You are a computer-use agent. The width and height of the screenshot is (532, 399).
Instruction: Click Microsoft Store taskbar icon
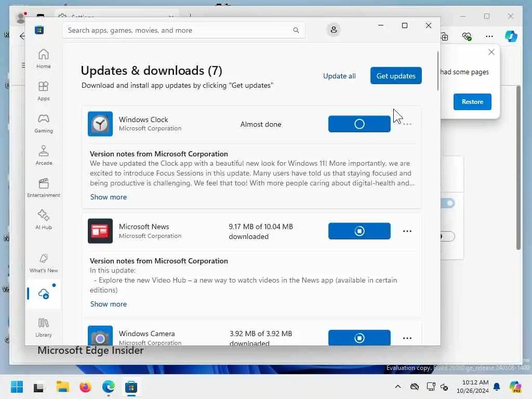tap(131, 387)
